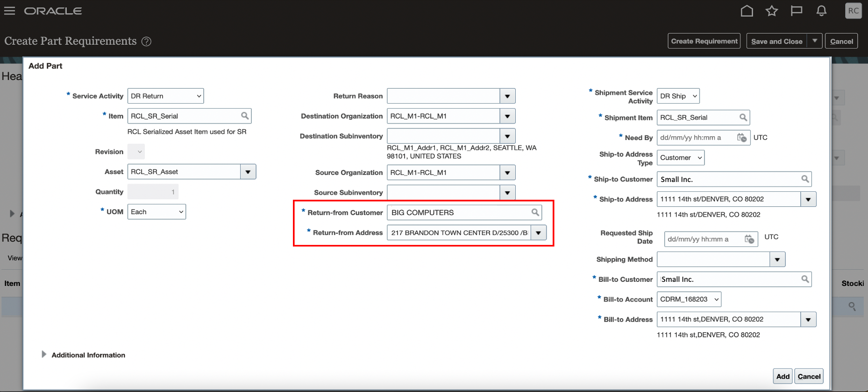
Task: Open Return Reason dropdown
Action: point(507,96)
